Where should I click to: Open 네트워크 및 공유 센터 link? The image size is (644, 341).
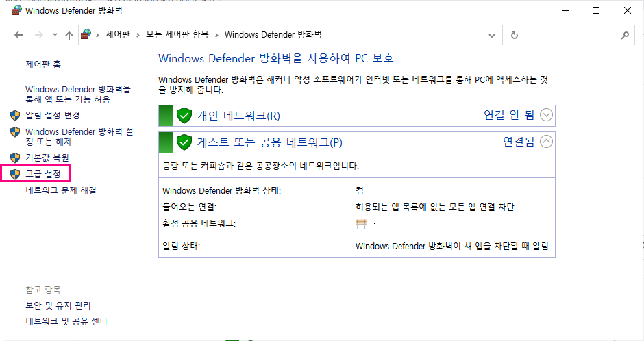point(66,321)
